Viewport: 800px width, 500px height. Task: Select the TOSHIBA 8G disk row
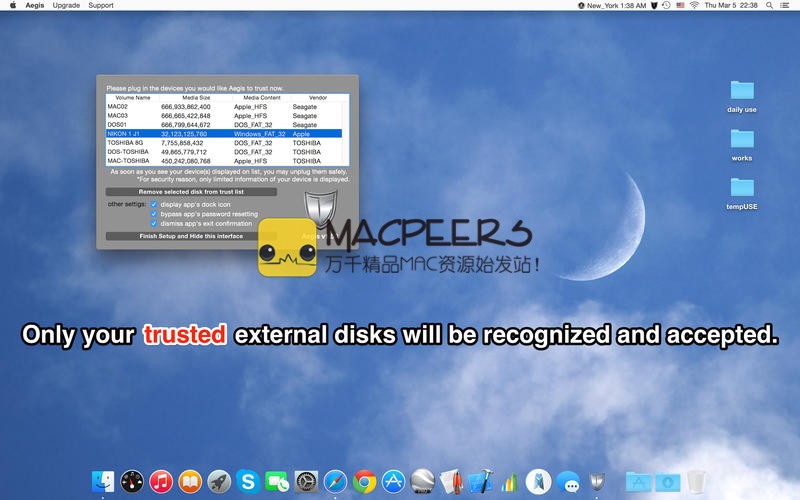(x=227, y=142)
